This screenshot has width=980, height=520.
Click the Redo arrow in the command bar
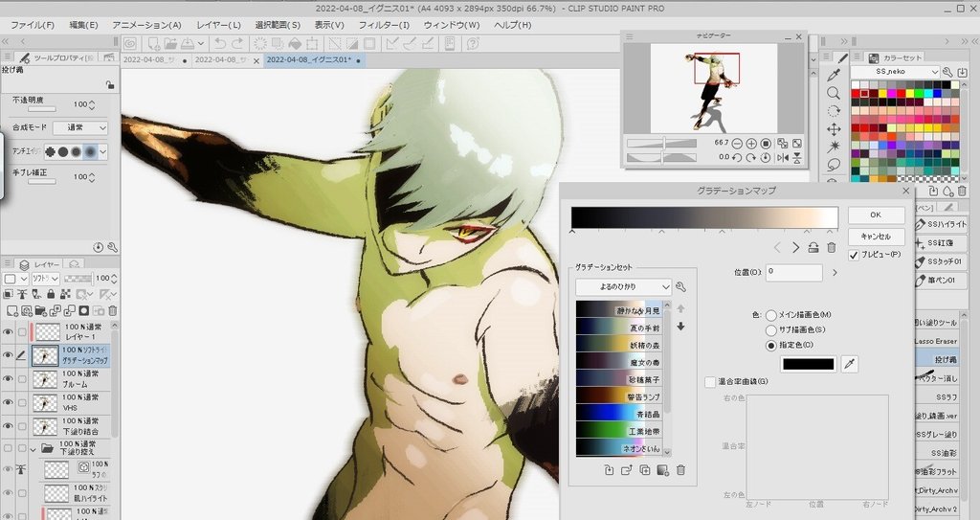pyautogui.click(x=237, y=44)
